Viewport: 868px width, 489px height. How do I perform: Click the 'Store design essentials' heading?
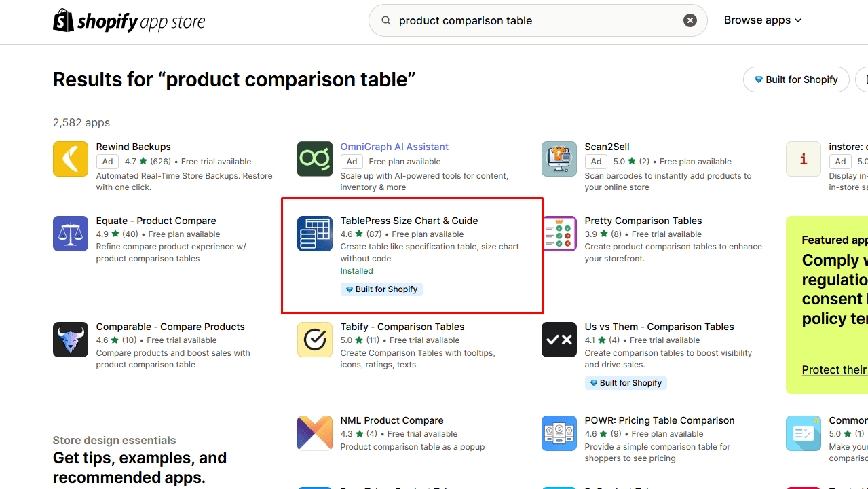point(114,440)
